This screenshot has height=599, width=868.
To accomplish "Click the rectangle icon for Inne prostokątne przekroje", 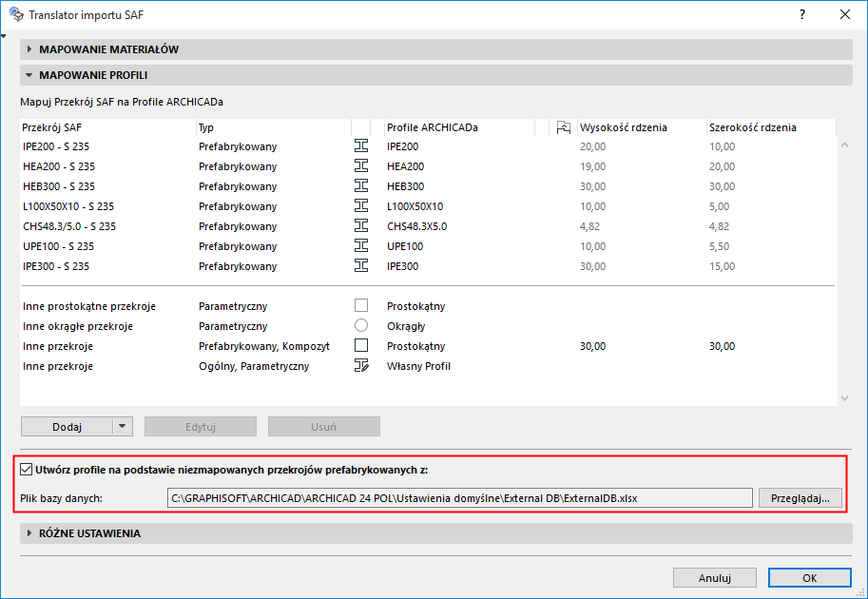I will [361, 305].
